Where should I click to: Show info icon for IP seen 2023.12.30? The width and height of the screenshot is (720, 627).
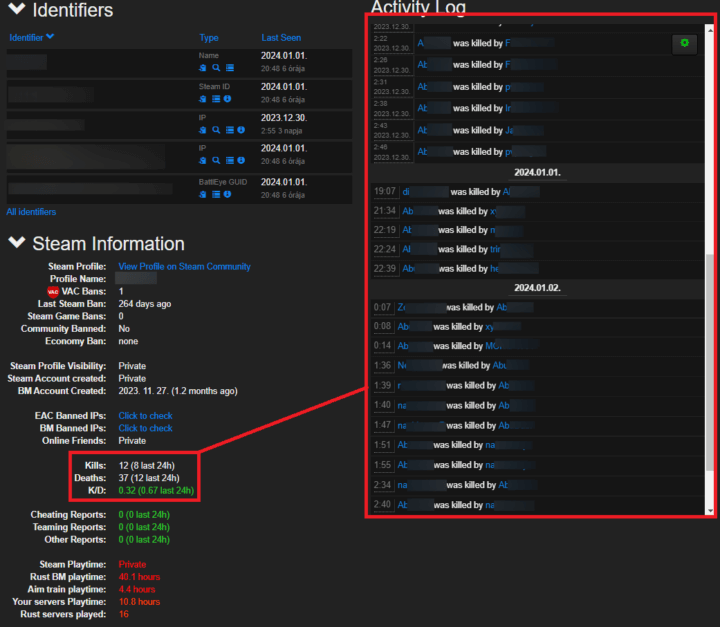(x=241, y=130)
